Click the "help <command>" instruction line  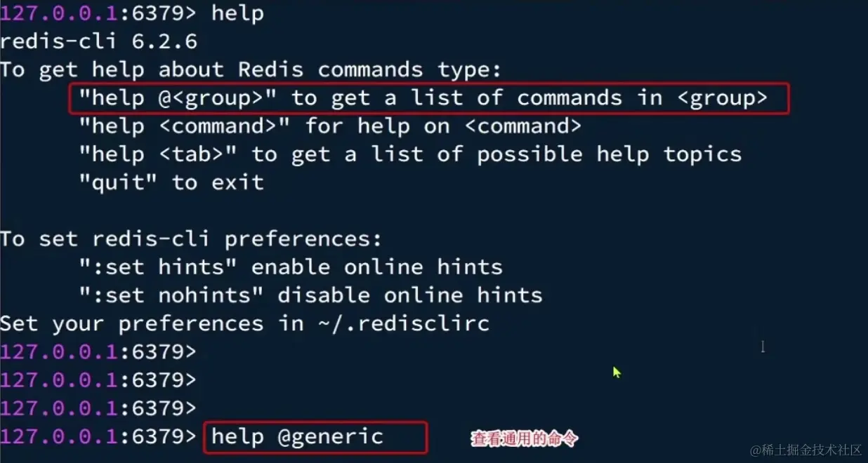click(330, 126)
